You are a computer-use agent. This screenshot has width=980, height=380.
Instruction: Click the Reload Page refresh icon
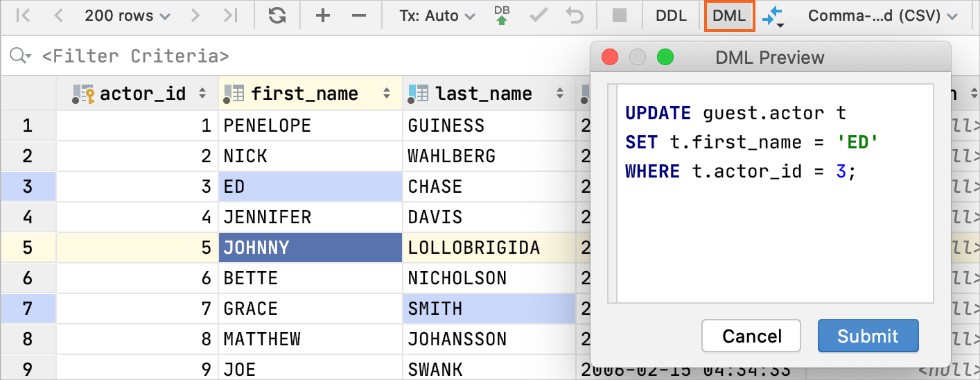pos(277,16)
